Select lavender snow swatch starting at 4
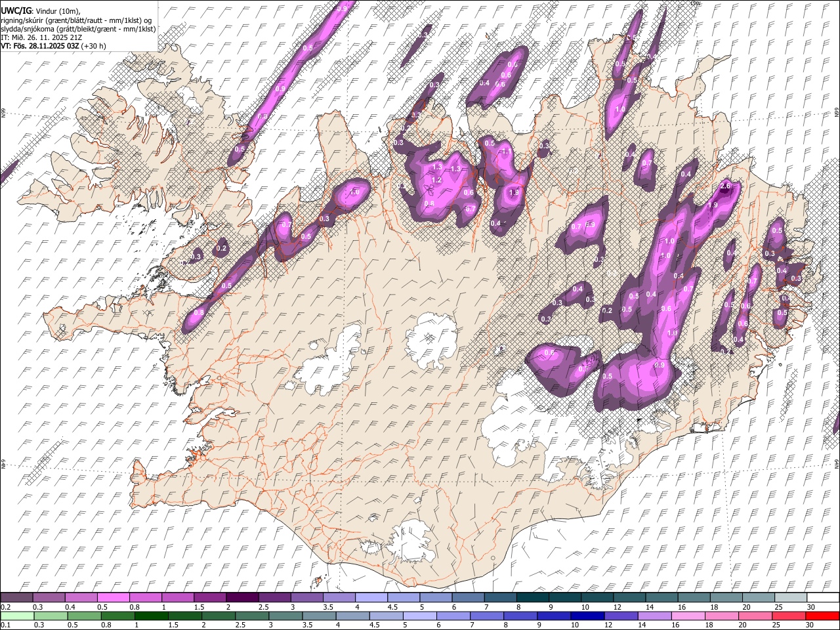Viewport: 840px width, 630px height. 371,597
